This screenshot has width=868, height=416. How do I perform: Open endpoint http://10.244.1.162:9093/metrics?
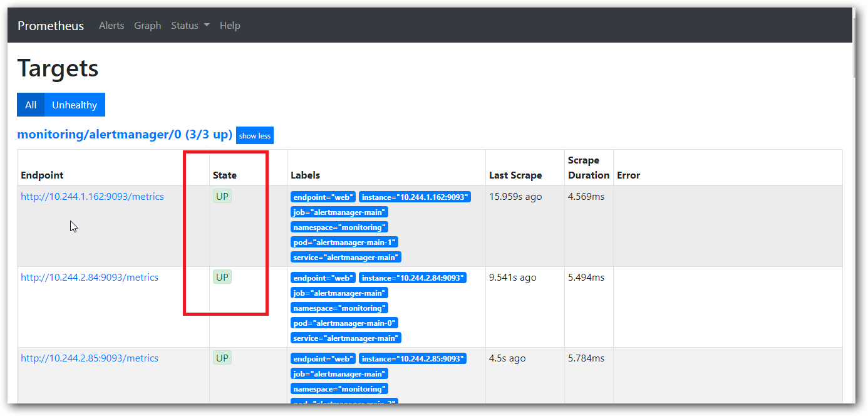click(x=92, y=197)
